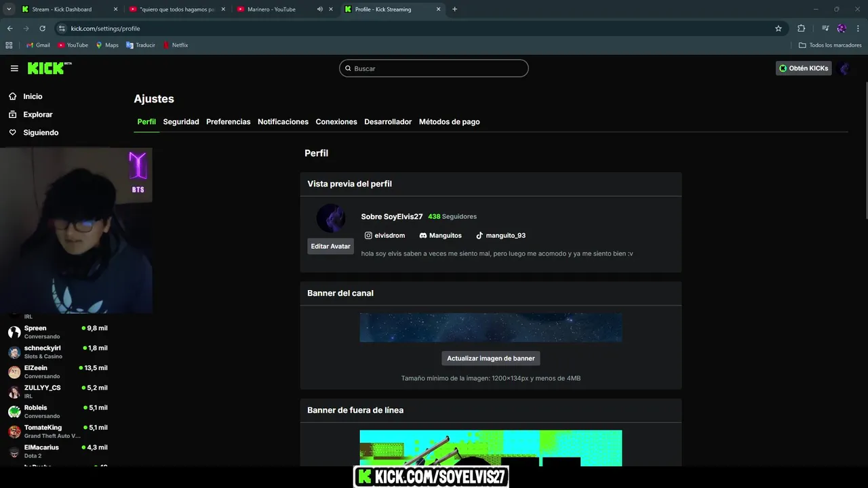
Task: Click ElZeein's channel avatar
Action: tap(14, 372)
